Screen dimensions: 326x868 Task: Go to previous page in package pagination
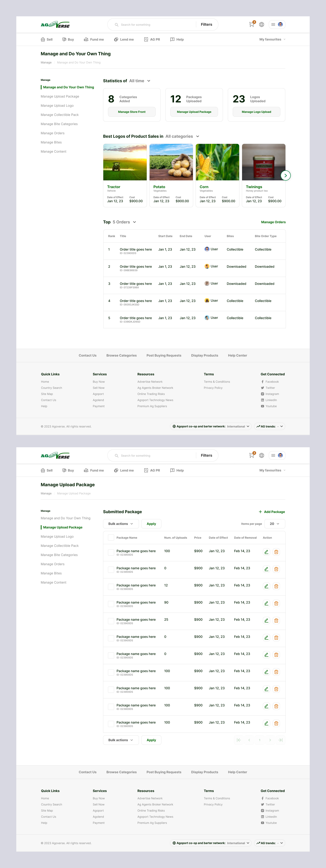[x=249, y=740]
